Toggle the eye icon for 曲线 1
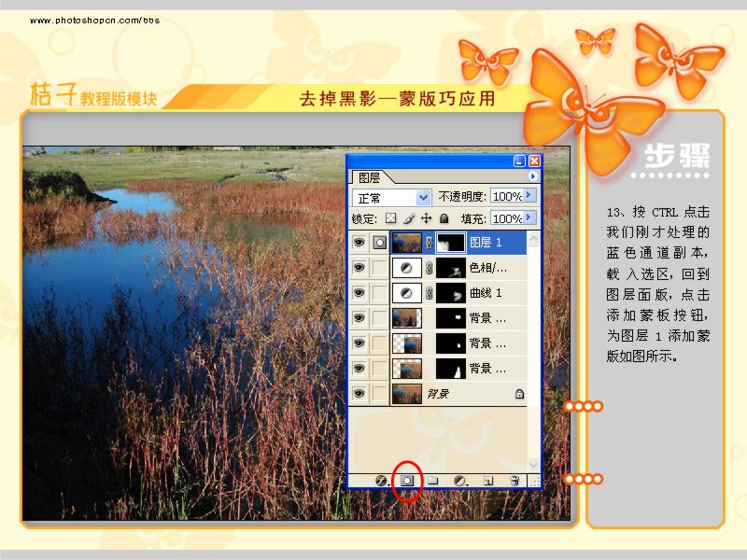Viewport: 747px width, 560px height. (359, 293)
